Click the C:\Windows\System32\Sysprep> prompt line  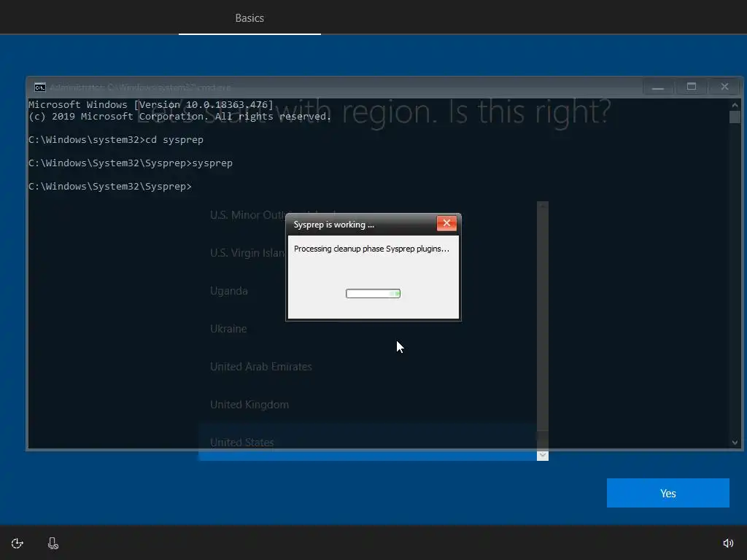[x=110, y=186]
